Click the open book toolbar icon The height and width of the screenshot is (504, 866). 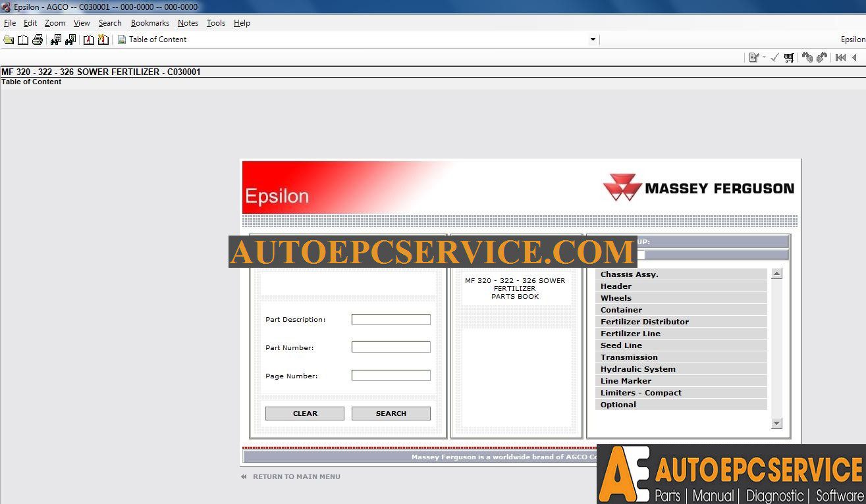click(x=23, y=39)
